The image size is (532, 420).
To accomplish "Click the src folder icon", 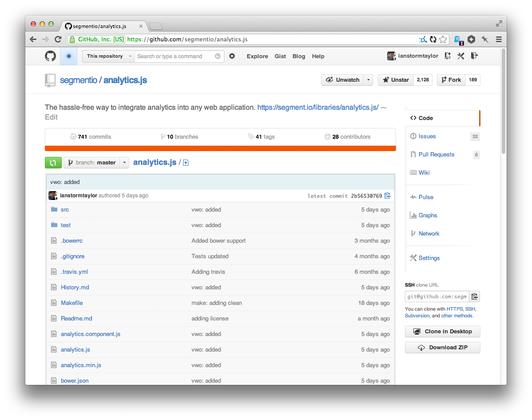I will point(54,209).
